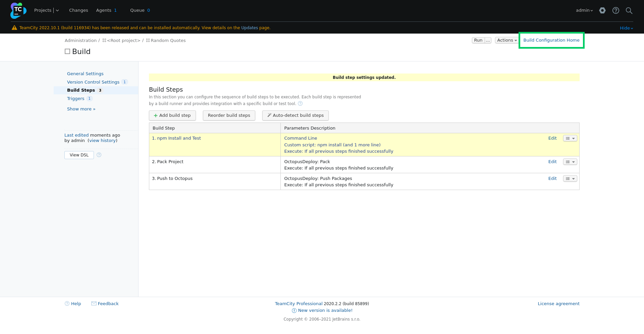Click the help icon beside View DSL

coord(99,155)
